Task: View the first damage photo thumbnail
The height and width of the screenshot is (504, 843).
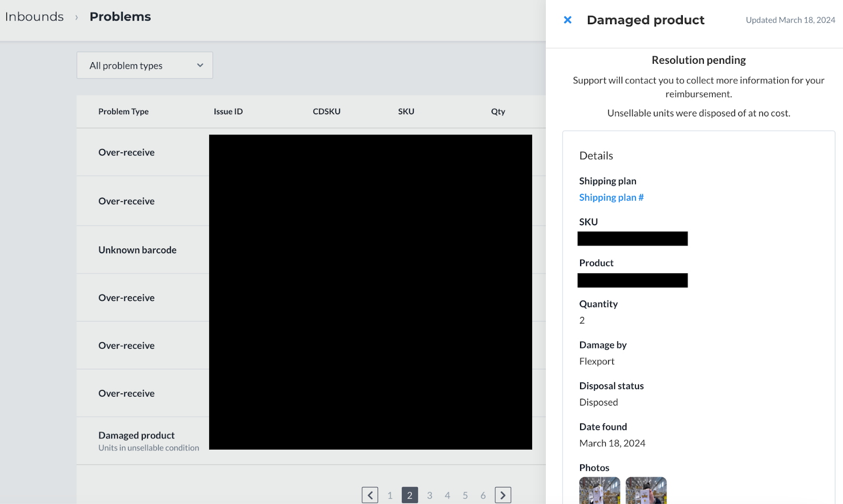Action: point(600,490)
